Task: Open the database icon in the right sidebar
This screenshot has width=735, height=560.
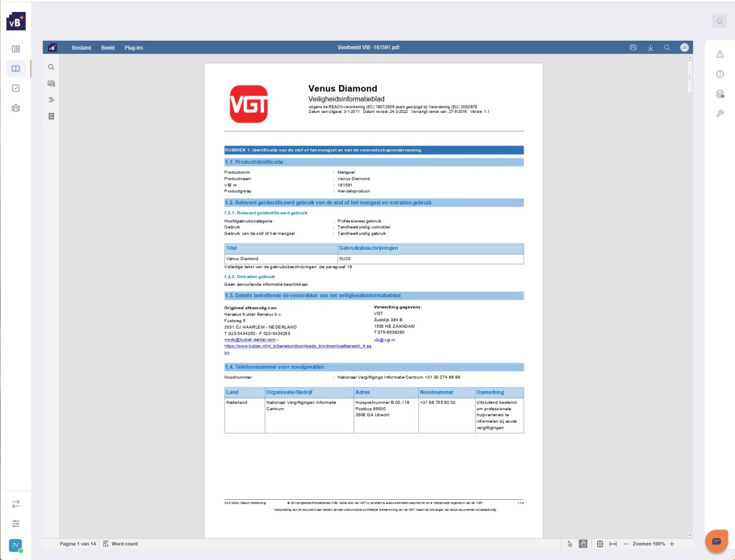Action: point(720,94)
